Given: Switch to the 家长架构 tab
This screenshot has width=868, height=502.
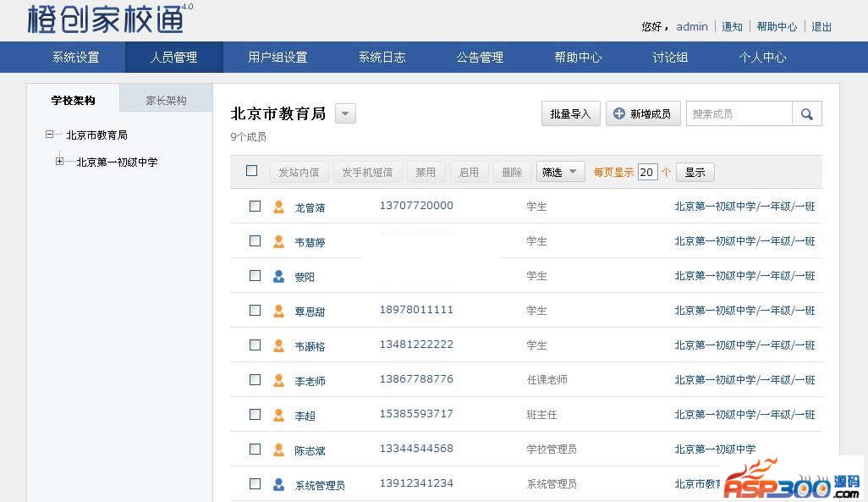Looking at the screenshot, I should click(x=166, y=100).
